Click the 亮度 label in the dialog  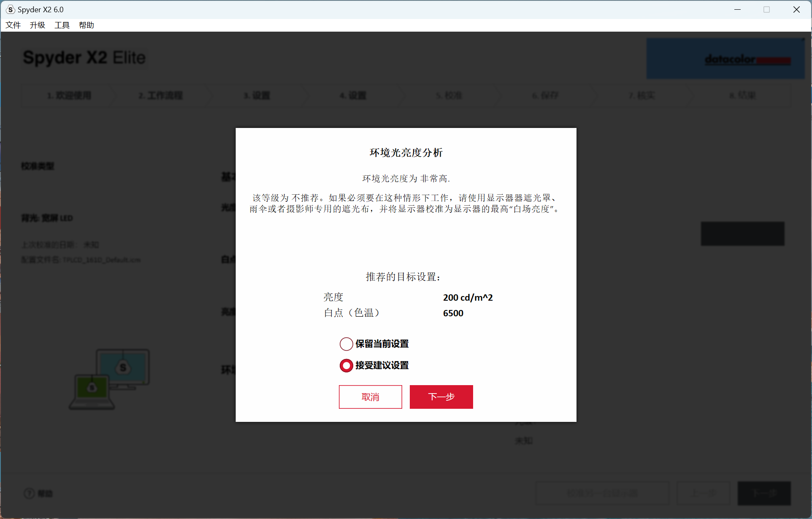[333, 297]
